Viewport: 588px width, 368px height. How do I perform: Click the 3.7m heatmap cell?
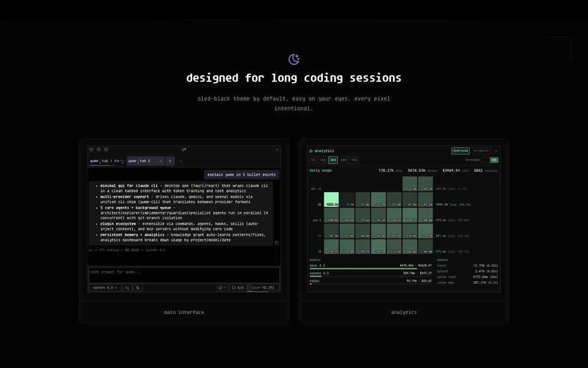(x=347, y=200)
